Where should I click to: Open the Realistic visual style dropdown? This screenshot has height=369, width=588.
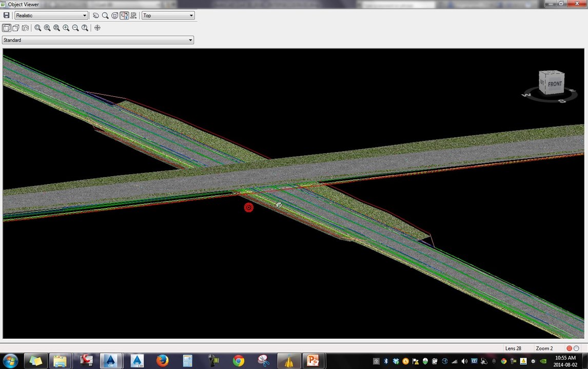51,15
